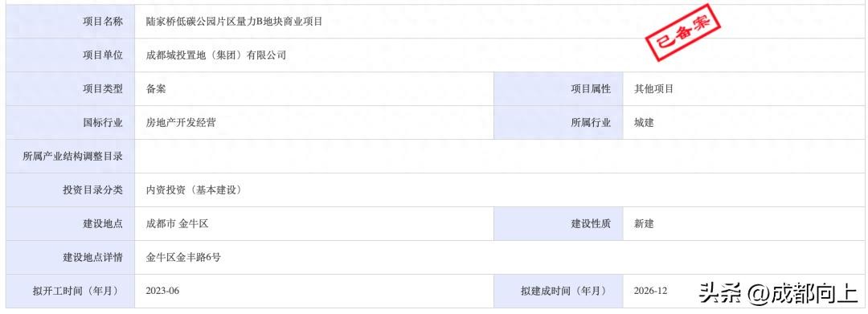Screen dimensions: 868x314
Task: Click the 所属行业 label
Action: click(x=592, y=123)
